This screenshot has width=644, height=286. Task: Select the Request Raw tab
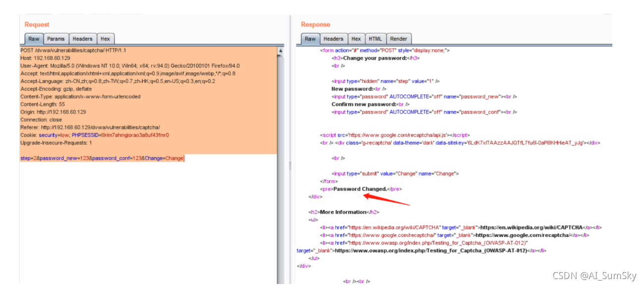click(34, 39)
